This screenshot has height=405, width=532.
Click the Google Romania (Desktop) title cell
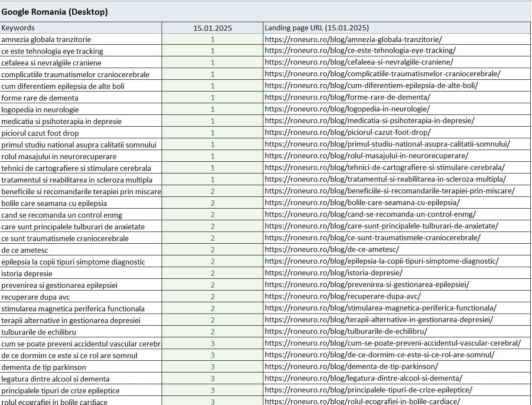pos(55,12)
